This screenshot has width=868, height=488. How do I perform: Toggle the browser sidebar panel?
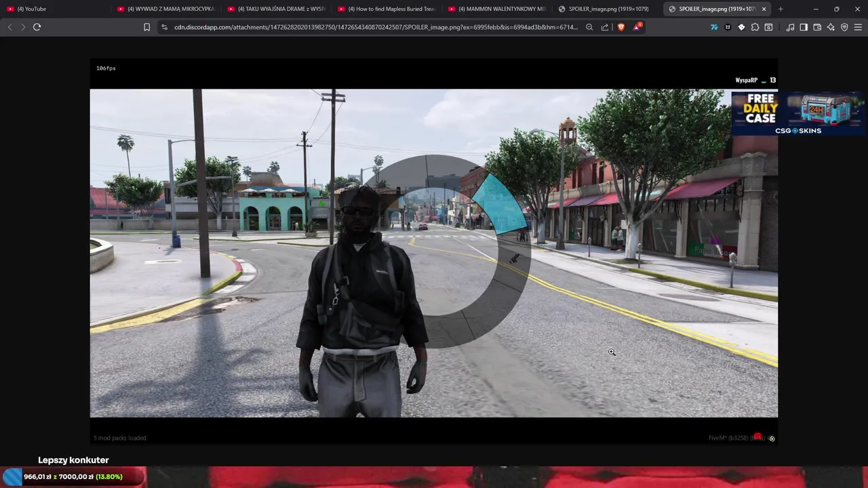[x=804, y=27]
